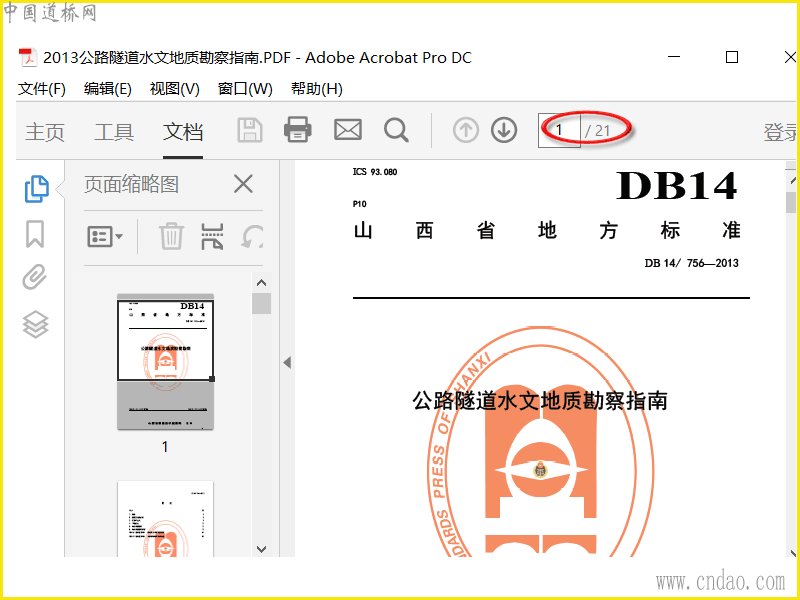Open the Find magnifier search tool
Viewport: 800px width, 600px height.
[396, 130]
